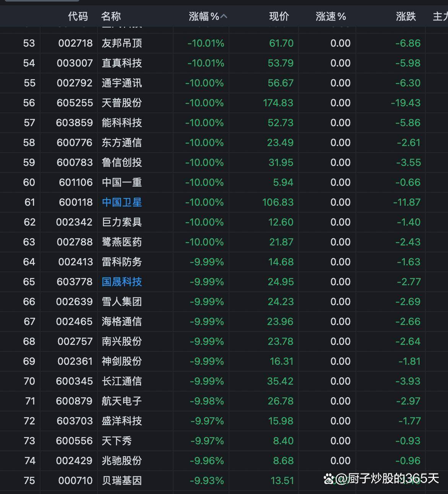The height and width of the screenshot is (494, 448).
Task: Click the 兆驰股份 stock name
Action: (x=122, y=461)
